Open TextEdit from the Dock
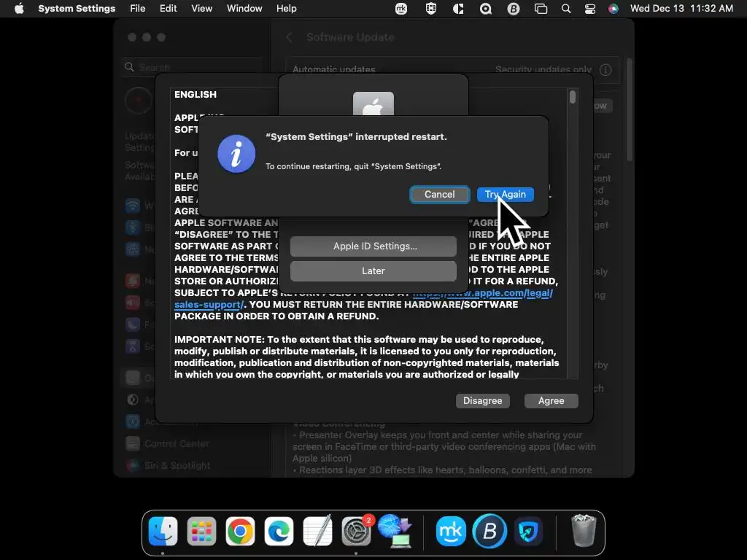This screenshot has height=560, width=747. point(317,531)
